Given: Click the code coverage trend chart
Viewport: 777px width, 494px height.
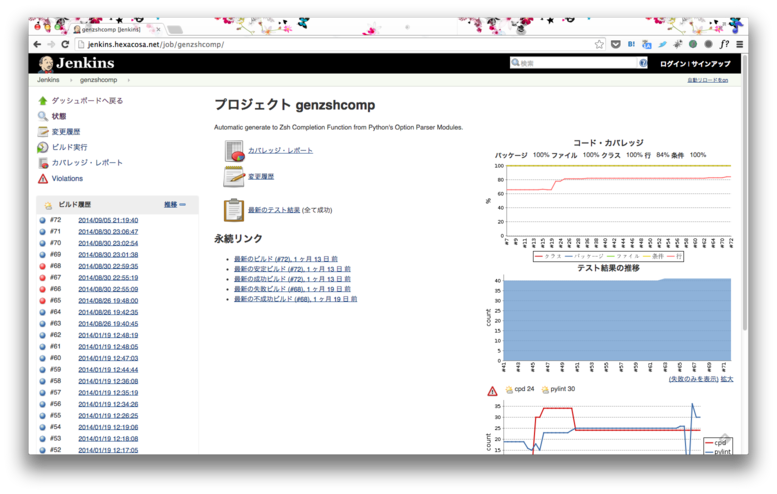Looking at the screenshot, I should tap(609, 200).
